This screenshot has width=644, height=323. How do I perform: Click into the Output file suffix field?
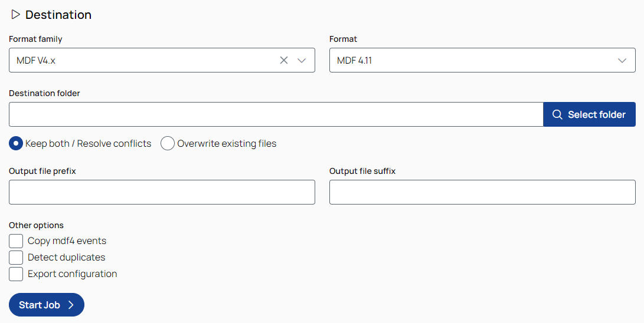pyautogui.click(x=482, y=192)
